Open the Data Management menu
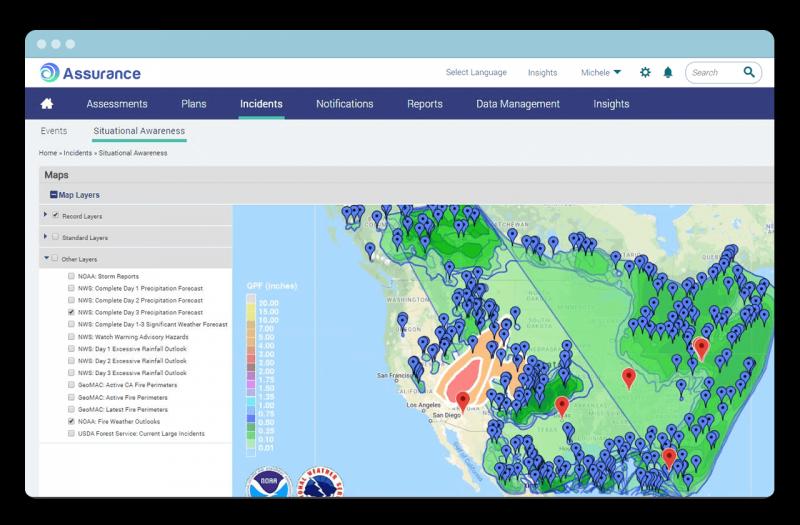 pos(518,104)
